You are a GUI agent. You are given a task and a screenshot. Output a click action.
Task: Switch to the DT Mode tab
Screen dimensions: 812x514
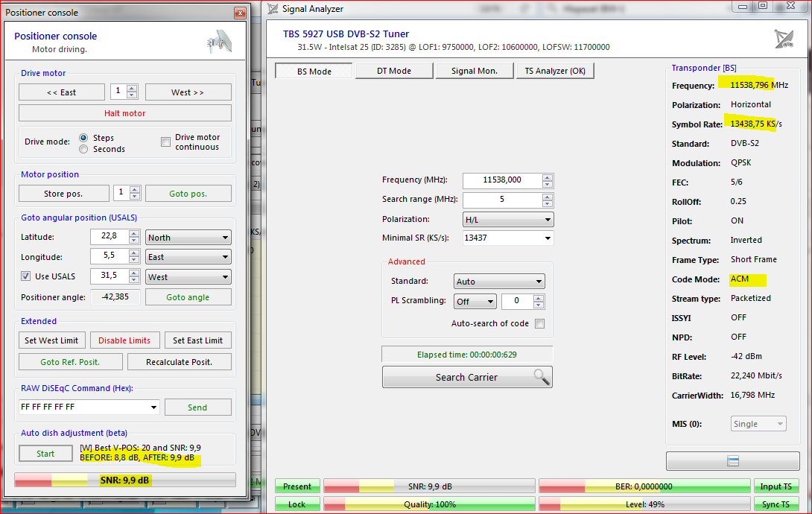(x=393, y=71)
